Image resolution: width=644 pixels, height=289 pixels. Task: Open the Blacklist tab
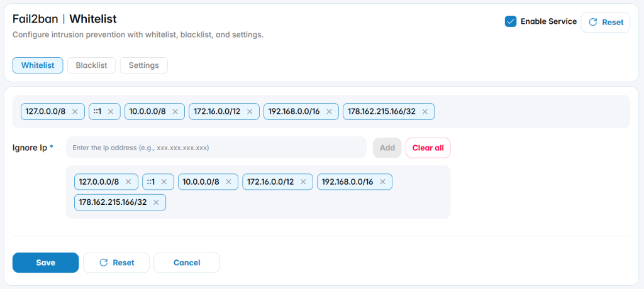(92, 65)
